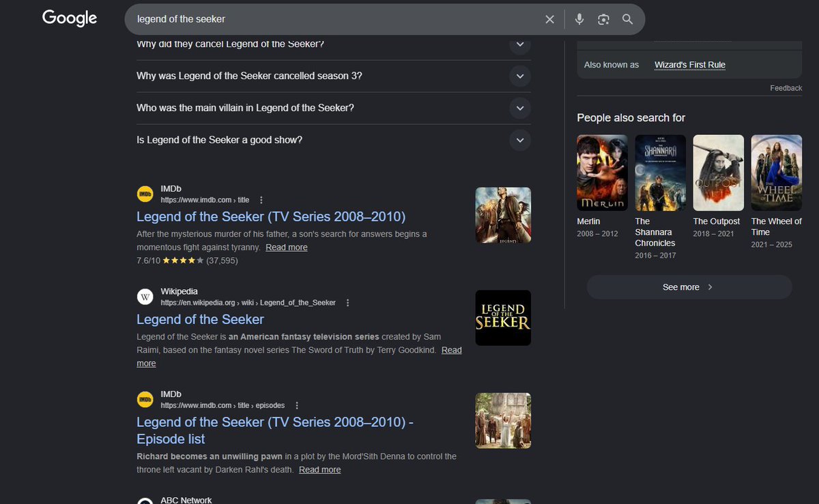Click 'People also search for' heading
This screenshot has height=504, width=819.
click(x=631, y=118)
